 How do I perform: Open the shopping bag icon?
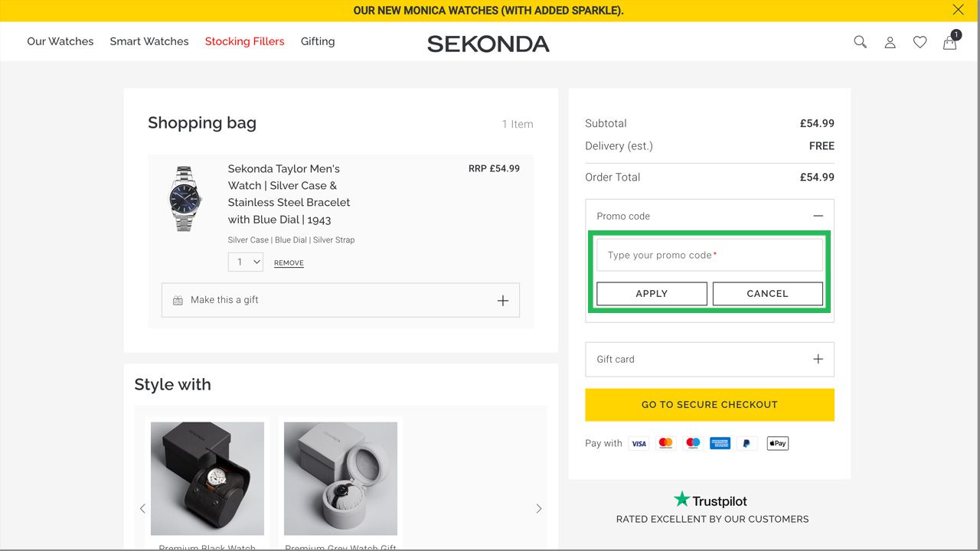950,42
